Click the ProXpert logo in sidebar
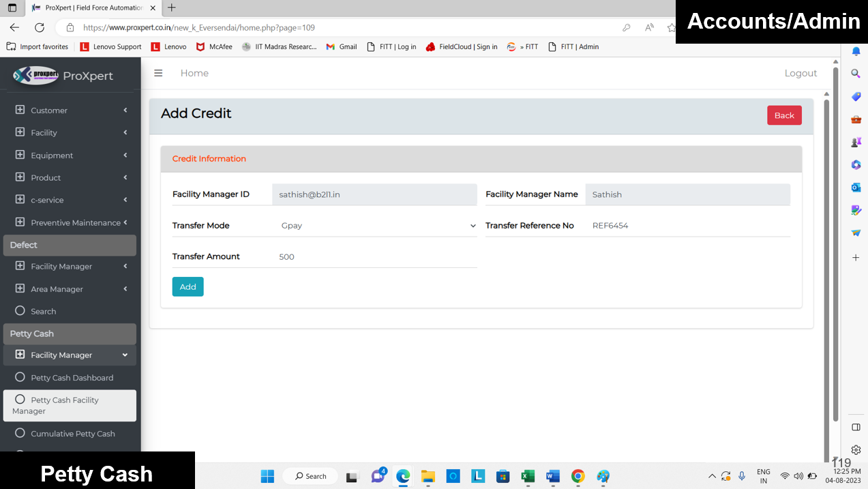Screen dimensions: 868x489 36,75
